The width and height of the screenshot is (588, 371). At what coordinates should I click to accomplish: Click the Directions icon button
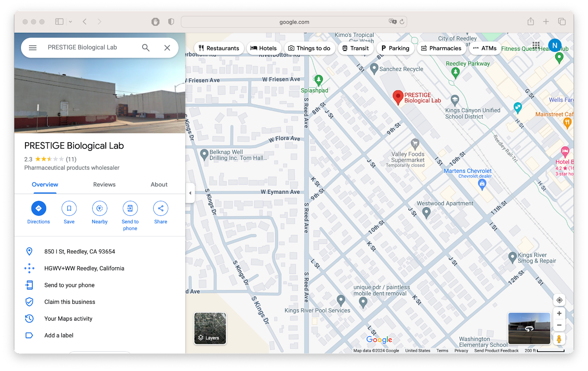pyautogui.click(x=39, y=208)
